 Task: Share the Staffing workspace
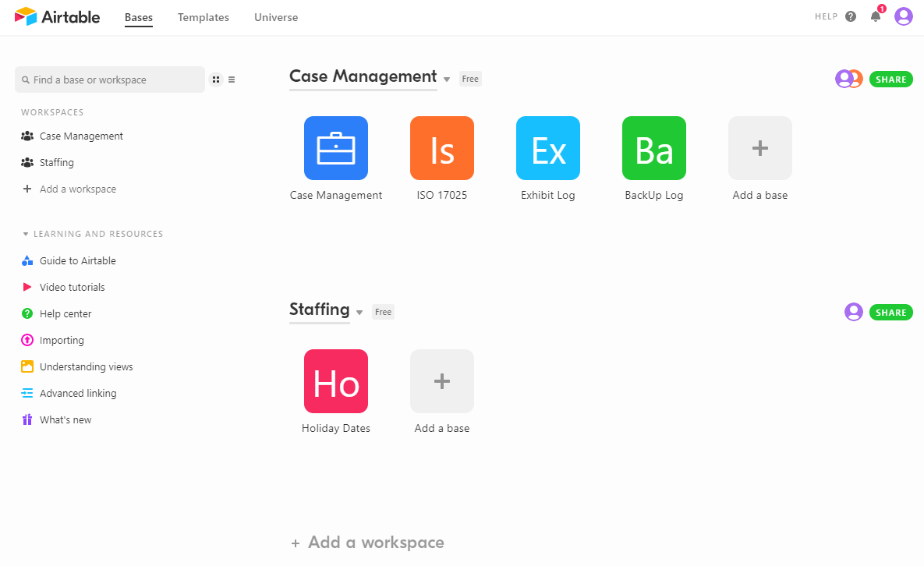coord(891,312)
